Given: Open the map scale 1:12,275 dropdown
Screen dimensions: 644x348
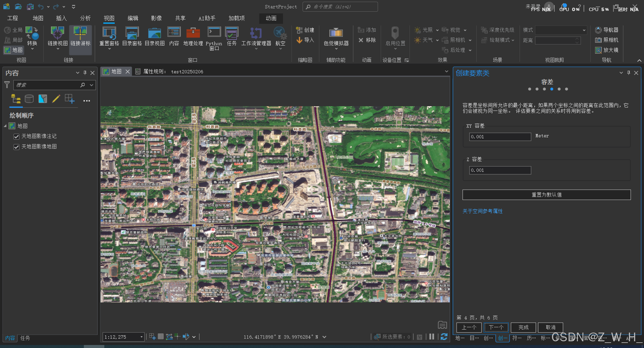Looking at the screenshot, I should click(x=142, y=337).
